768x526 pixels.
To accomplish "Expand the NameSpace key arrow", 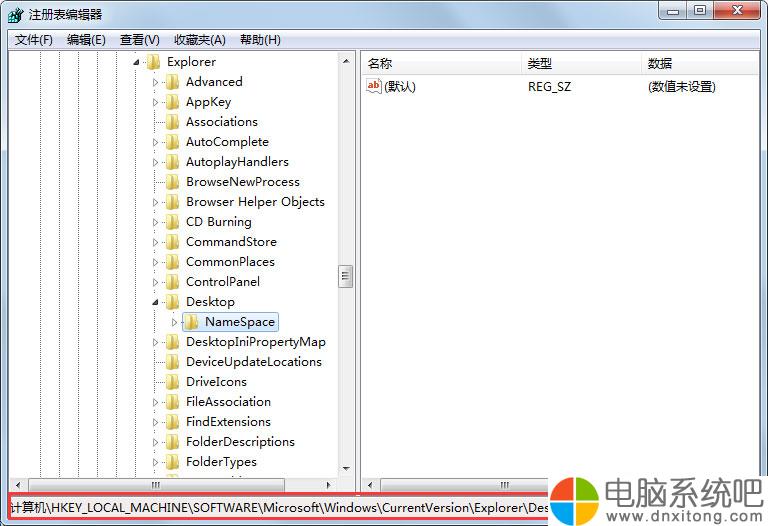I will pyautogui.click(x=174, y=322).
